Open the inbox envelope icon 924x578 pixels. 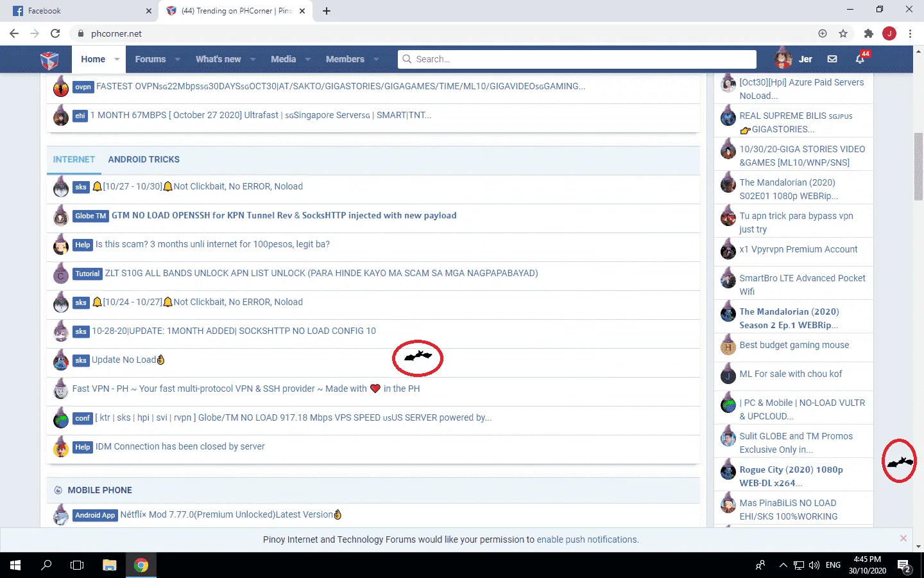pyautogui.click(x=832, y=59)
